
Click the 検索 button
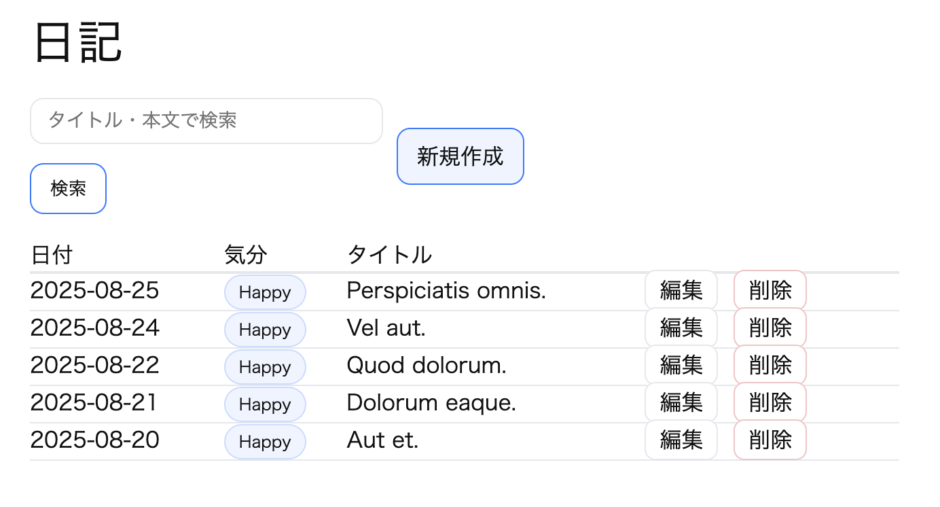(x=68, y=188)
